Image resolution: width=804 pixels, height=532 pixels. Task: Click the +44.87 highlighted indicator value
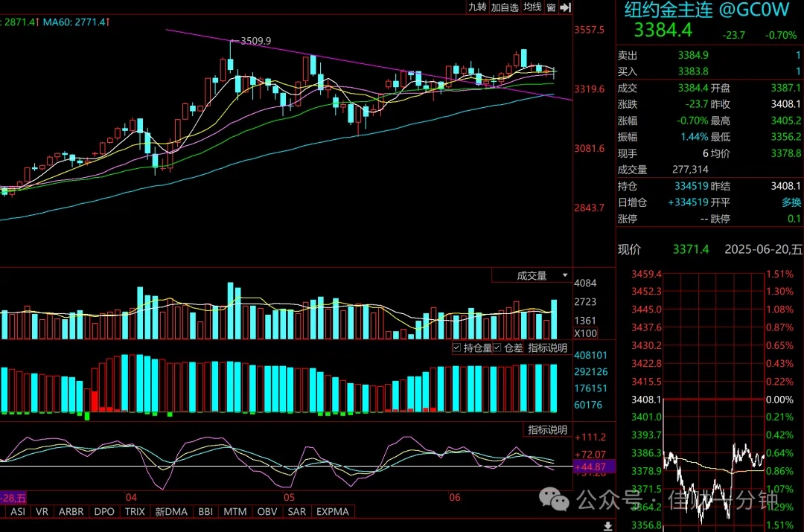tap(593, 467)
